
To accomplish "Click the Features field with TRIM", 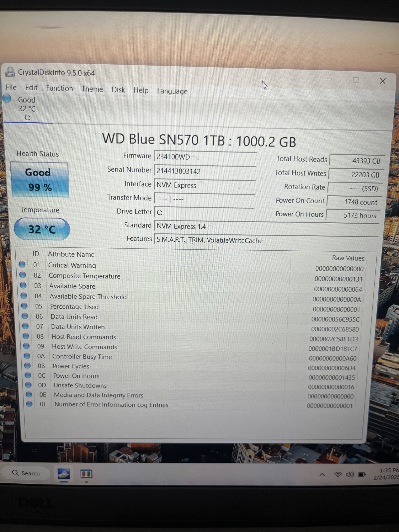I will [x=266, y=240].
